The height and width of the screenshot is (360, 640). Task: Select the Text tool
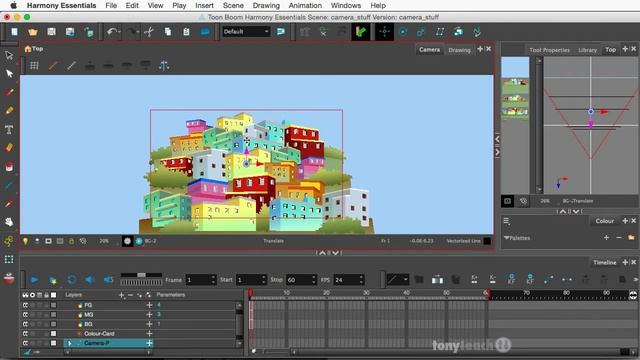click(x=9, y=129)
